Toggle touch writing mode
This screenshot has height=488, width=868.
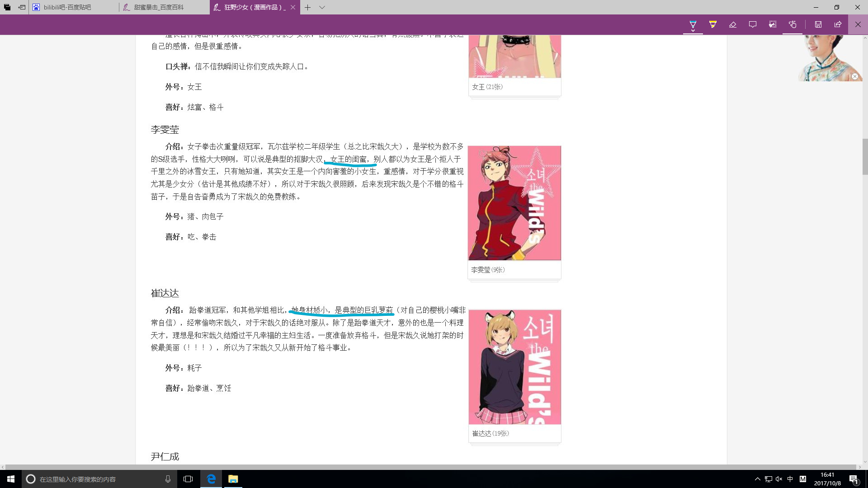[x=793, y=24]
